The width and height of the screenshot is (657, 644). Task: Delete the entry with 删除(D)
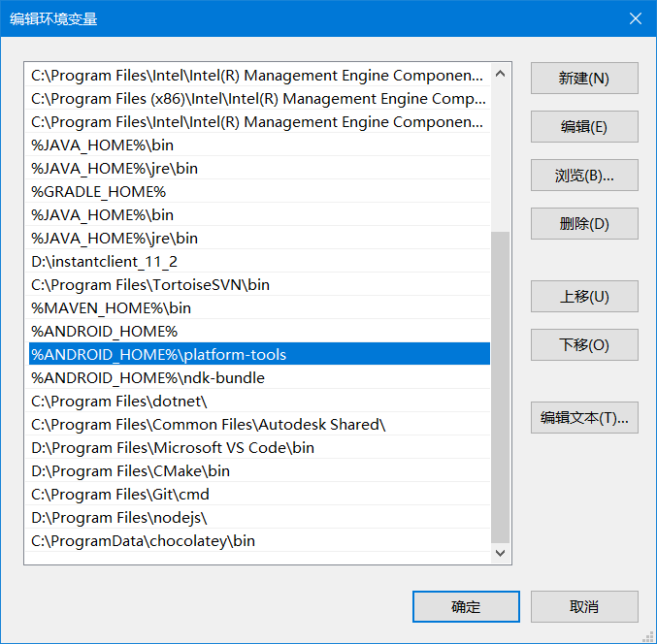tap(584, 224)
